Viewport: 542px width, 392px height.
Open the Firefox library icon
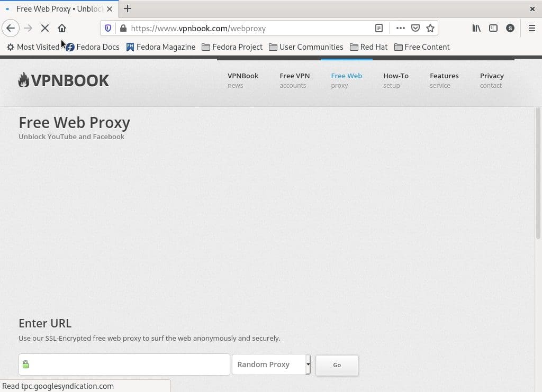[476, 28]
